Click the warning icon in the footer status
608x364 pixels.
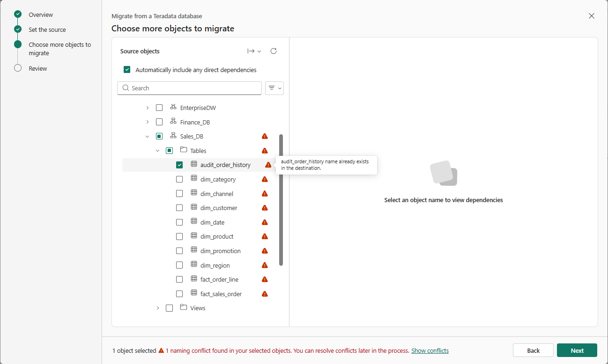click(x=161, y=350)
